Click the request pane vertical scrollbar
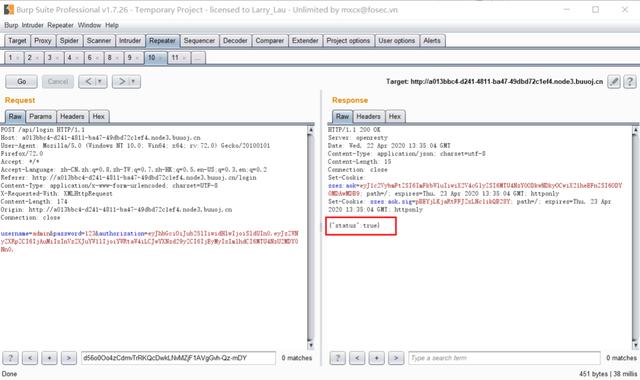Screen dimensions: 640x380 pyautogui.click(x=310, y=238)
